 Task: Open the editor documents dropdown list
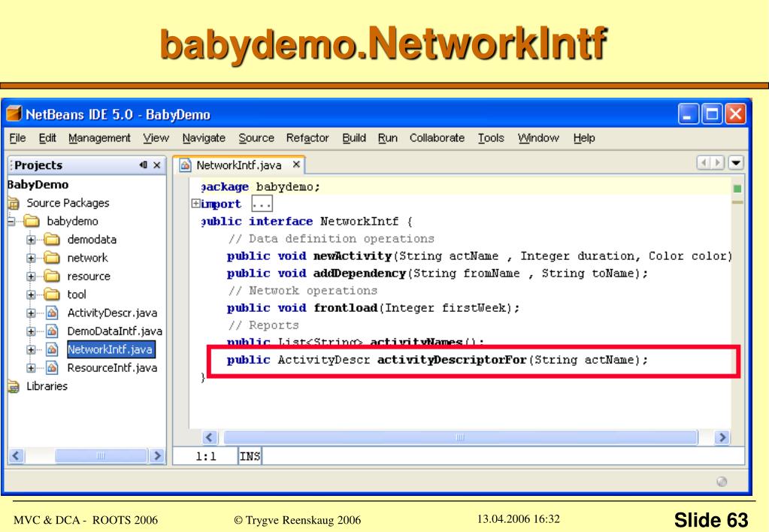736,163
